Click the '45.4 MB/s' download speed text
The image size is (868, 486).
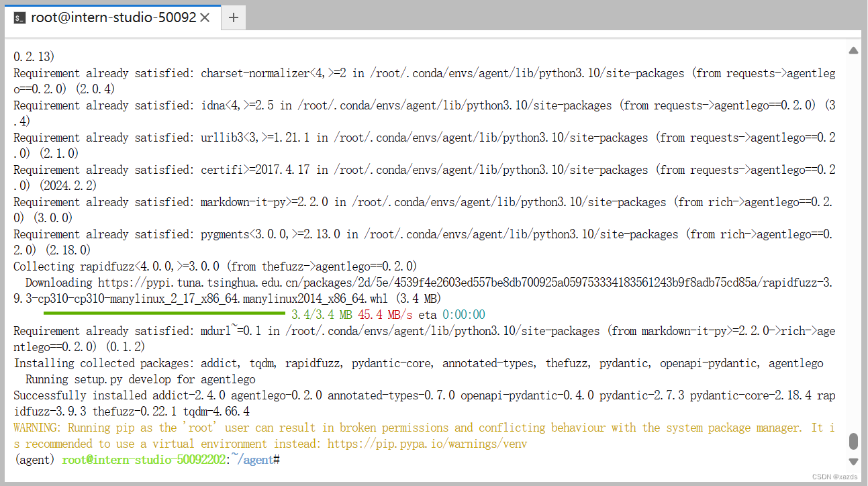tap(385, 315)
